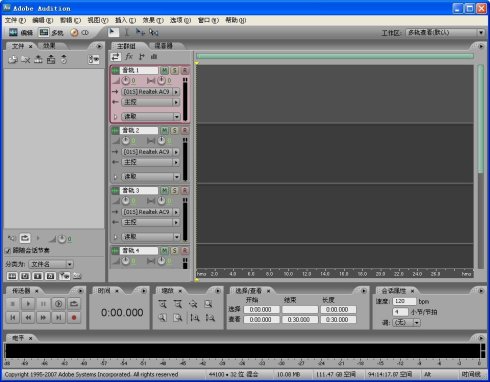
Task: Switch to the Mixer tab
Action: coord(163,46)
